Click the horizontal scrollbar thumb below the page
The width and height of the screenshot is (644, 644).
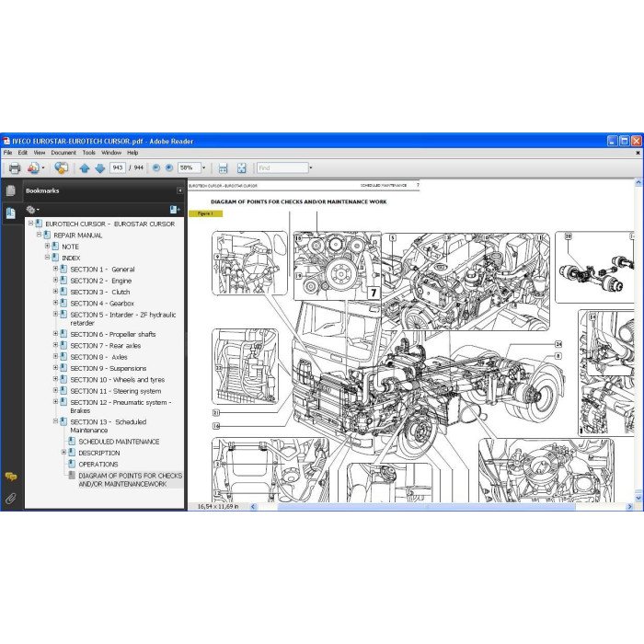pyautogui.click(x=426, y=506)
